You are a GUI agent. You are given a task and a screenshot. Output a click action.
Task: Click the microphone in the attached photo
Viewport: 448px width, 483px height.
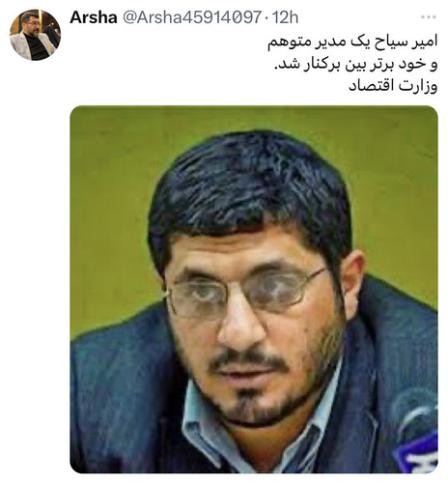click(417, 432)
